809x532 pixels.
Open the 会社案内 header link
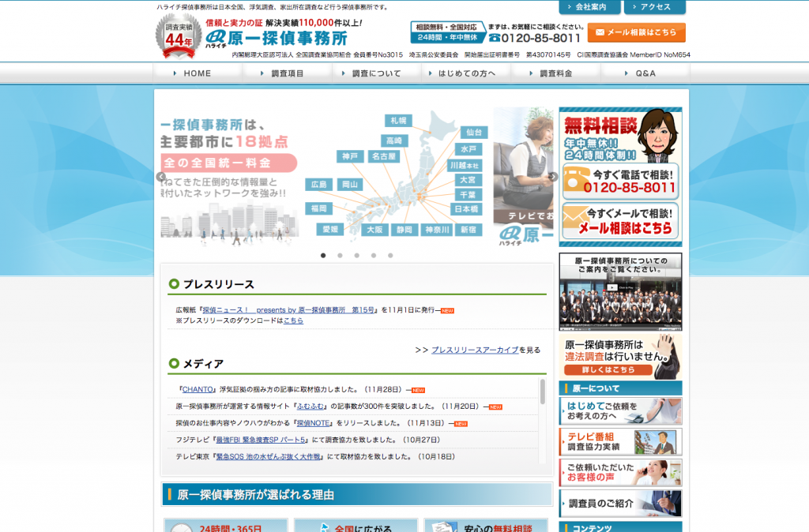pyautogui.click(x=589, y=6)
